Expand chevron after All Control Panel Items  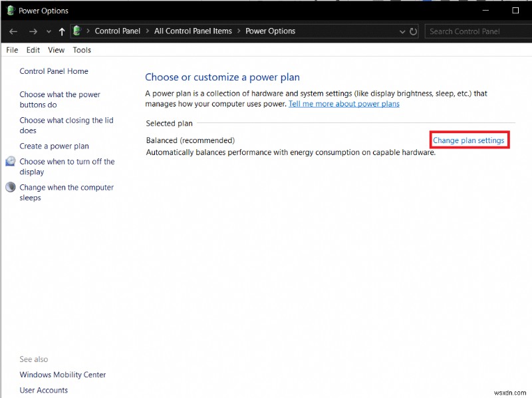click(239, 31)
